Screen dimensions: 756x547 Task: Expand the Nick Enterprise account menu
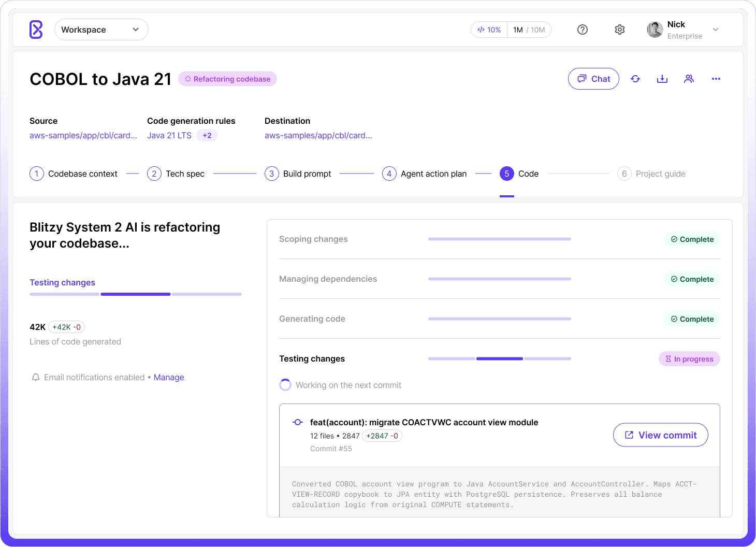[x=716, y=30]
